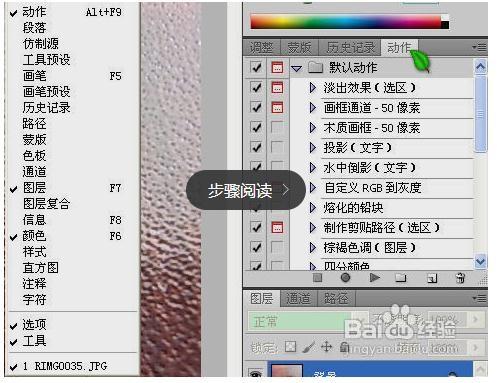Select 历史记录 in the Window menu
This screenshot has height=383, width=497.
click(72, 108)
